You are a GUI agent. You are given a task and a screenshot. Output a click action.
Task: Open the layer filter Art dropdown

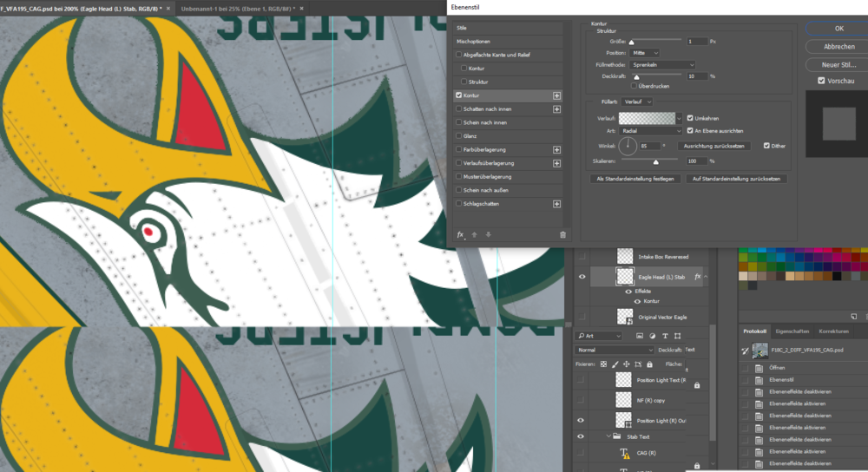tap(599, 336)
